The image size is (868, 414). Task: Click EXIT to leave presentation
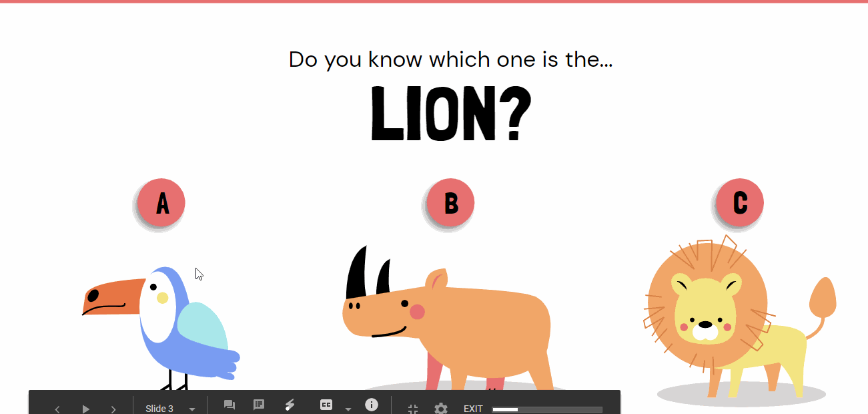click(x=473, y=409)
